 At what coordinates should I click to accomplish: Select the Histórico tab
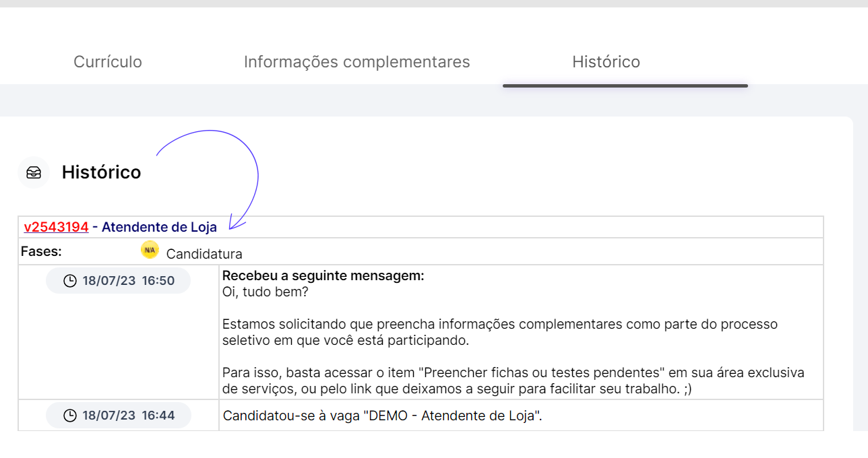pos(607,62)
